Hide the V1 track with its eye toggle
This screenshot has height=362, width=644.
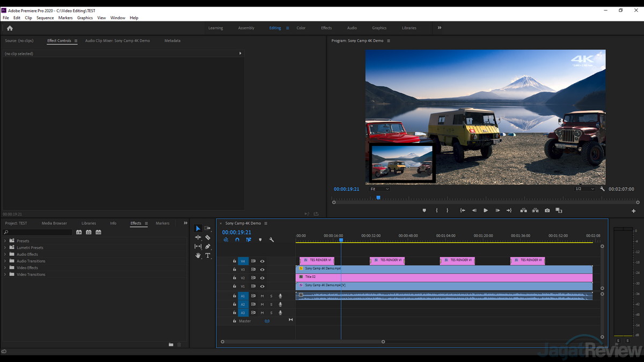coord(262,286)
